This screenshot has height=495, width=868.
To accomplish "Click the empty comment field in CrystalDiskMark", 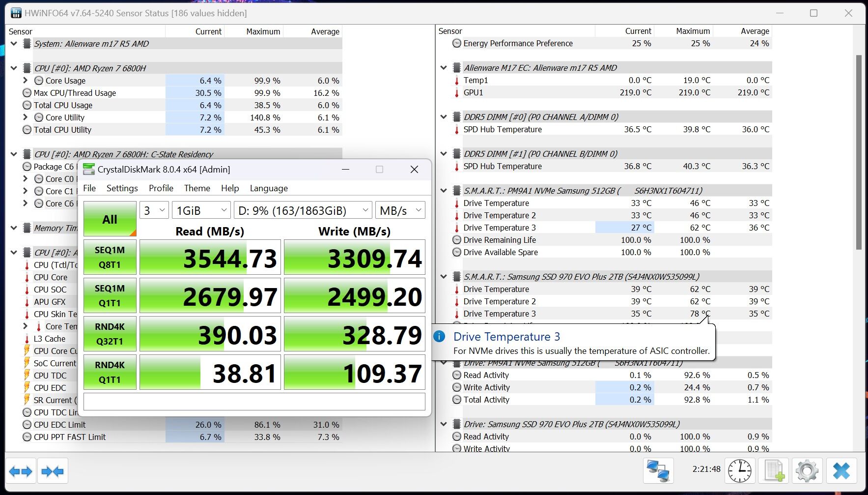I will 254,402.
